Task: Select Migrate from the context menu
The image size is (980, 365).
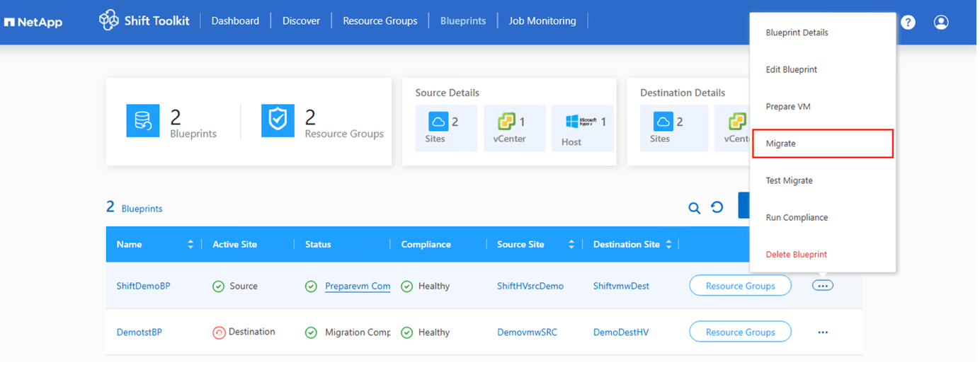Action: point(821,144)
